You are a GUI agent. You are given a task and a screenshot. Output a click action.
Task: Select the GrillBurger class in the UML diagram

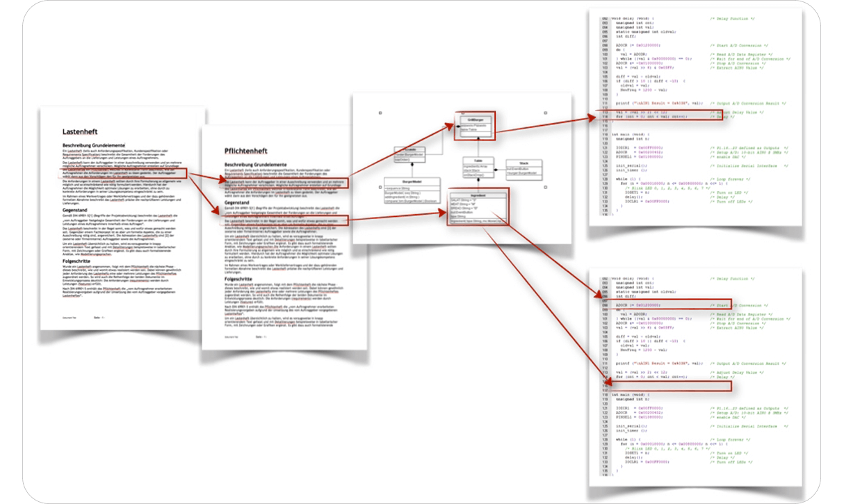[475, 126]
